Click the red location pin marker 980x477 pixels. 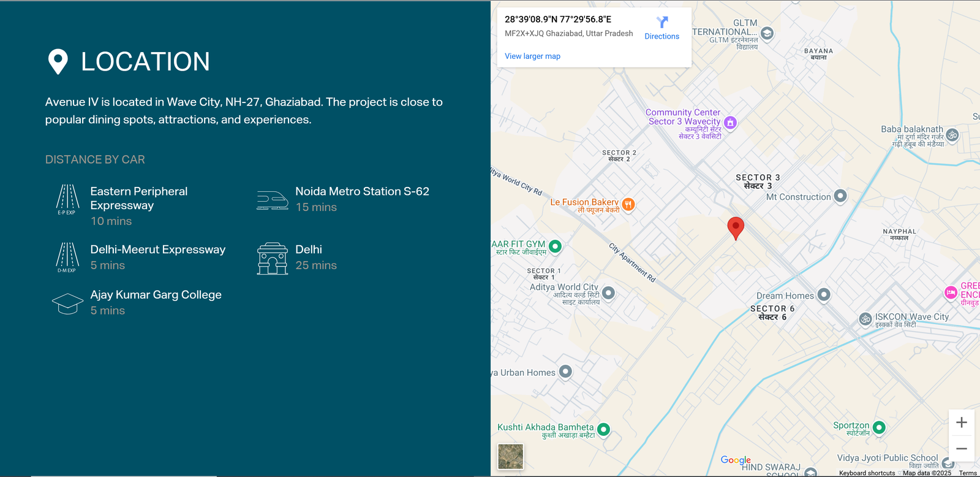click(735, 227)
